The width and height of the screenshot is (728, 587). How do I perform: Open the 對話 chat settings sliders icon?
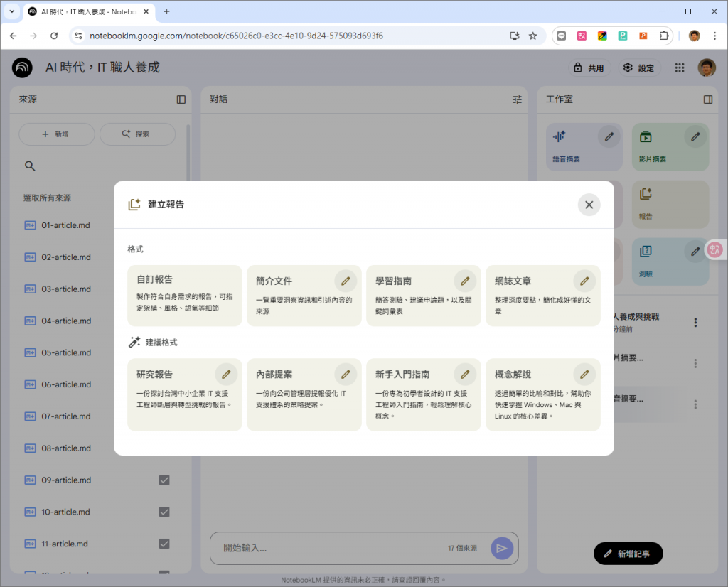click(517, 99)
